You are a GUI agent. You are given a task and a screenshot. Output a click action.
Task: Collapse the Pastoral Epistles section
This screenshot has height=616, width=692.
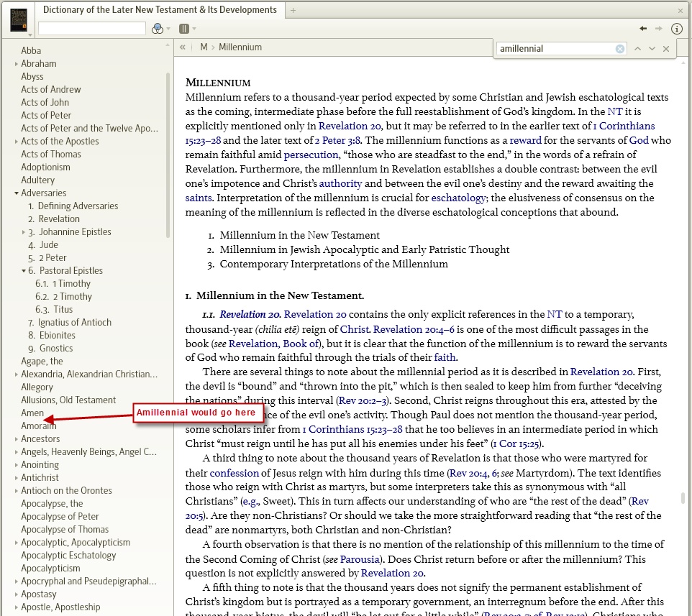(x=24, y=271)
